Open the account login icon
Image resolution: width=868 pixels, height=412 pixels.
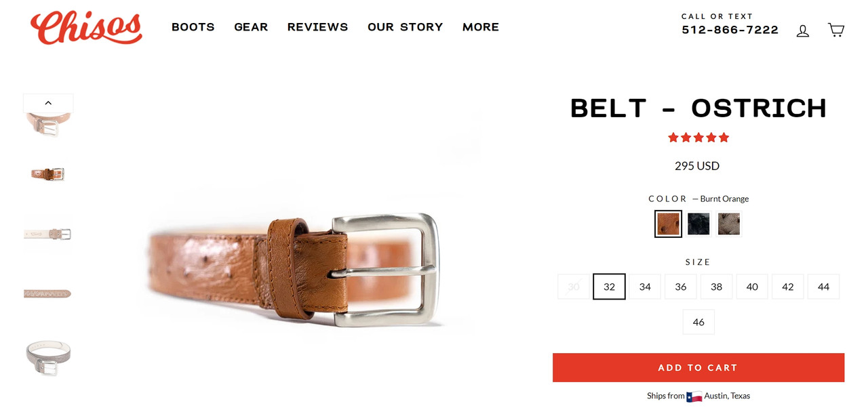point(803,30)
